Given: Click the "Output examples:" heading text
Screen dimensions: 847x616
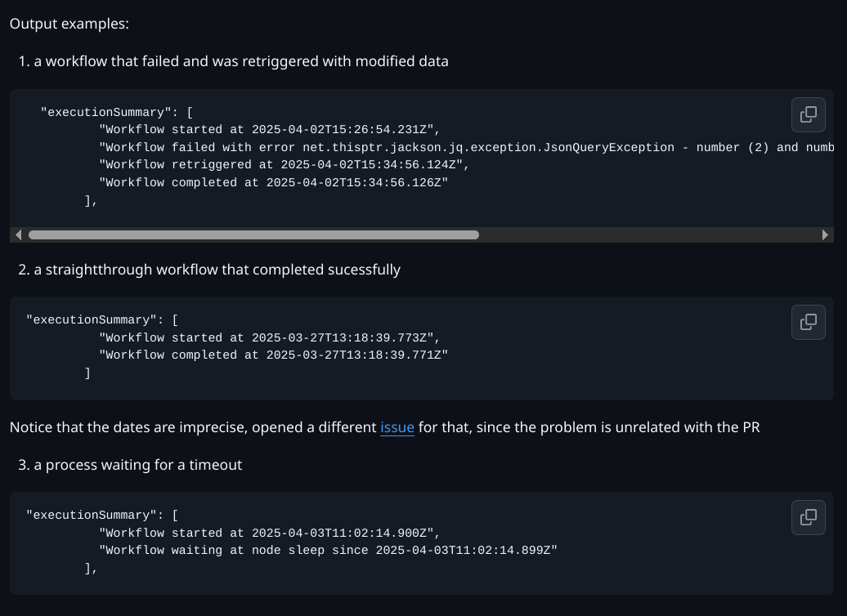Looking at the screenshot, I should (x=69, y=24).
